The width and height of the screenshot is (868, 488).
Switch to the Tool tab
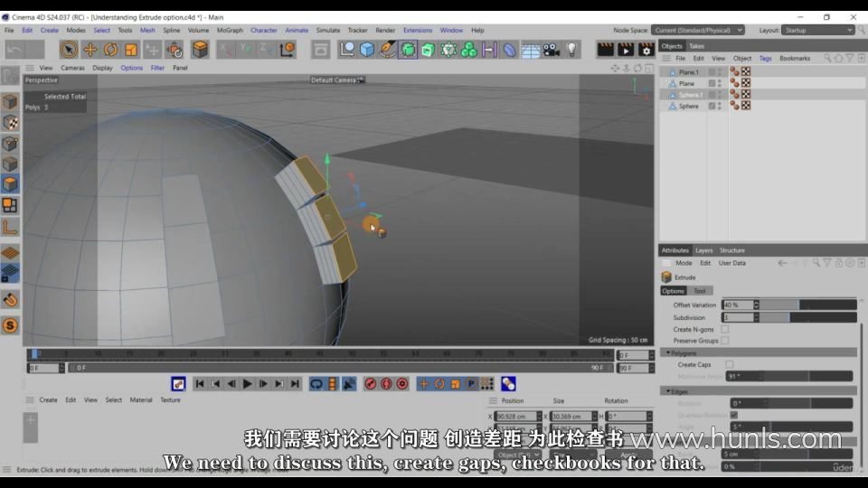click(700, 291)
